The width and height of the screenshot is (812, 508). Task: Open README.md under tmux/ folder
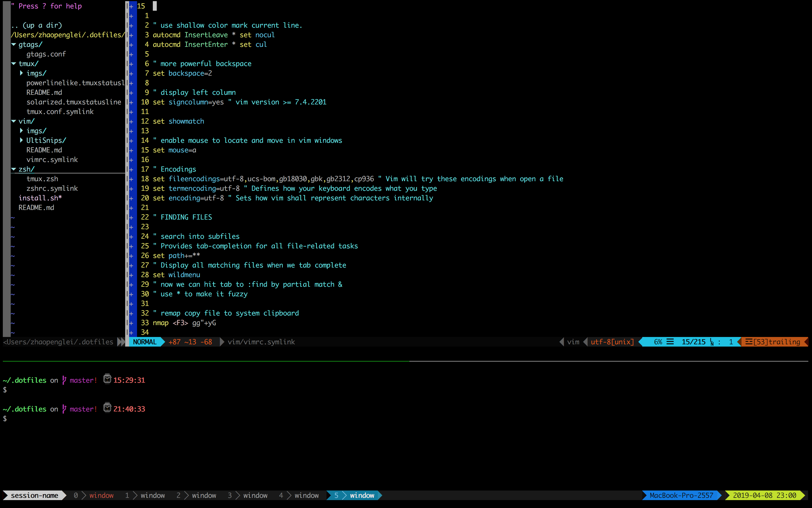click(44, 92)
